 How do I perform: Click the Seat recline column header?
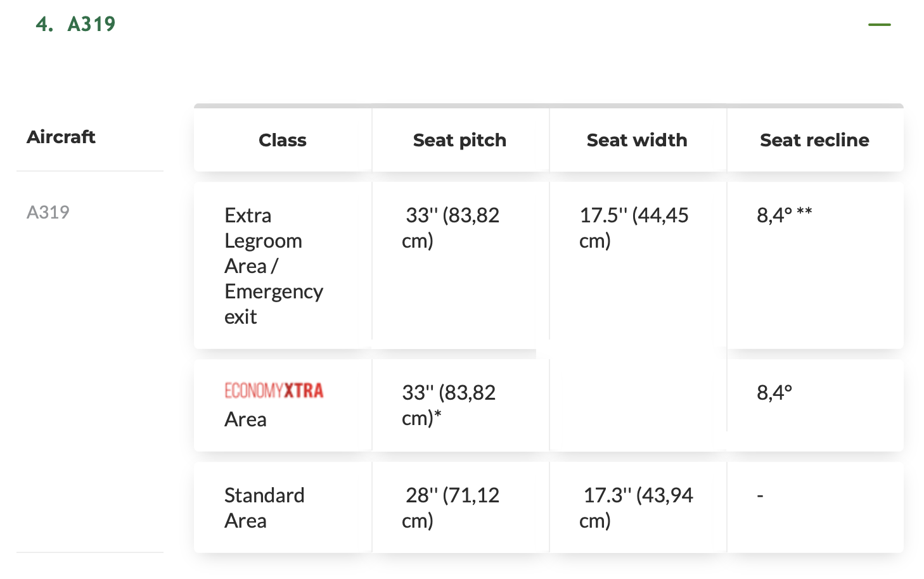(815, 140)
